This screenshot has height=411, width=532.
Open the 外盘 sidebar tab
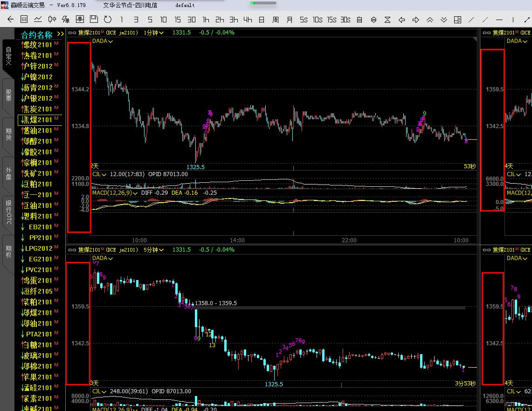tap(8, 173)
